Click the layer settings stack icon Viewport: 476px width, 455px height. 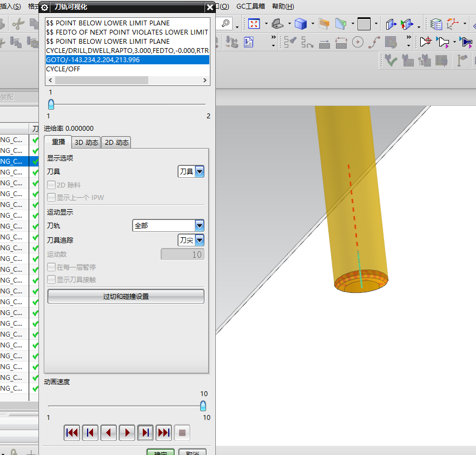click(x=436, y=24)
